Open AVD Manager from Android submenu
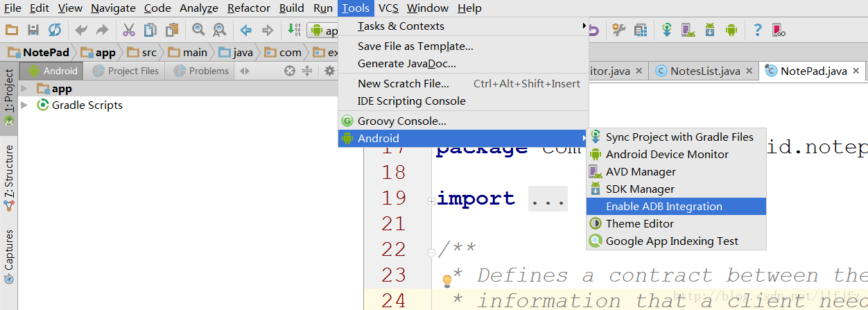This screenshot has height=310, width=868. pos(676,172)
